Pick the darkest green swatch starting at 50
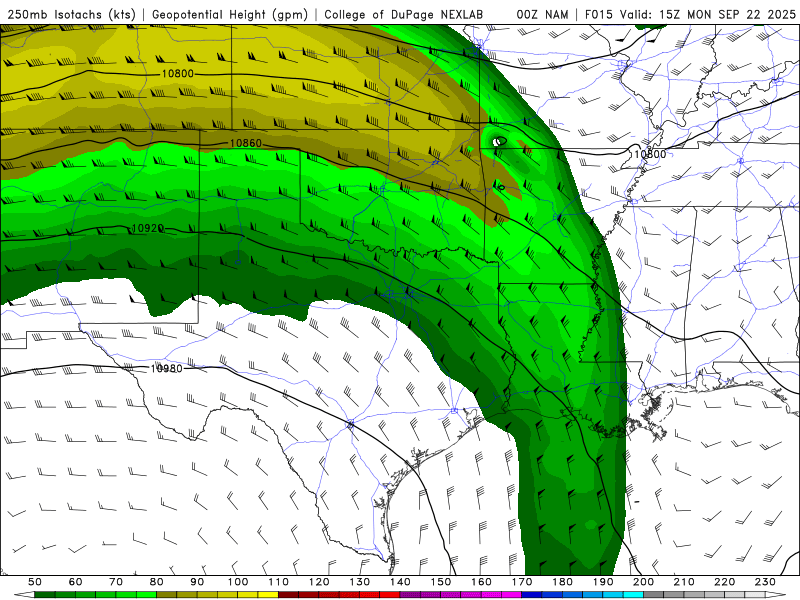 point(45,595)
